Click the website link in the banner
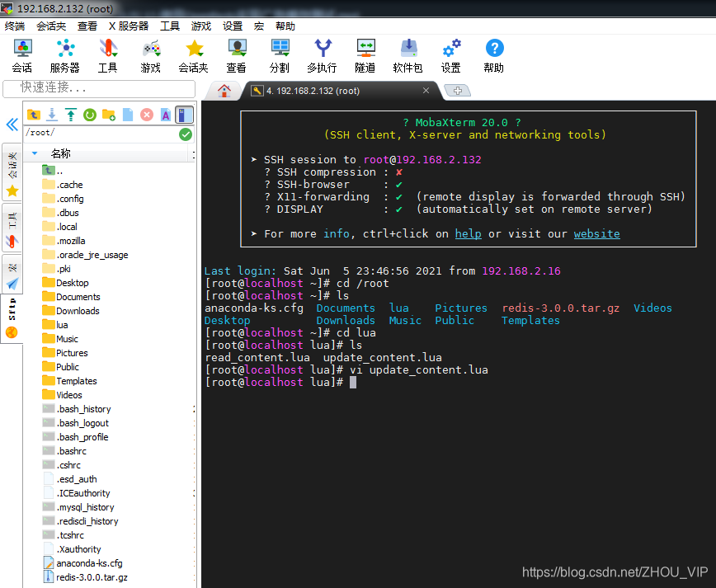The height and width of the screenshot is (588, 716). (597, 233)
